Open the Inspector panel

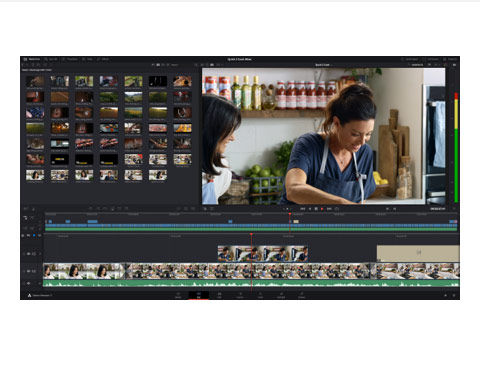point(450,59)
